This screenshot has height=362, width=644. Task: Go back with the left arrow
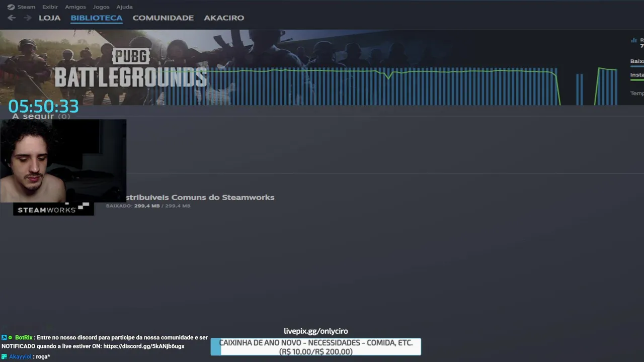click(x=12, y=18)
